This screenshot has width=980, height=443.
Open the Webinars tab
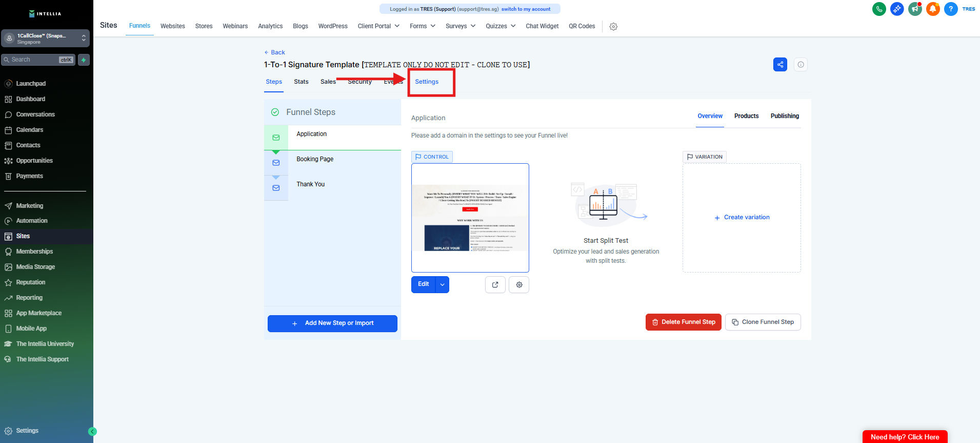point(235,26)
